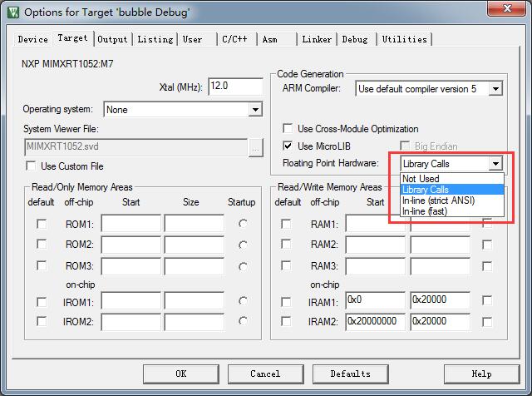This screenshot has height=396, width=532.
Task: Click the Floating Point Hardware dropdown arrow
Action: 495,164
